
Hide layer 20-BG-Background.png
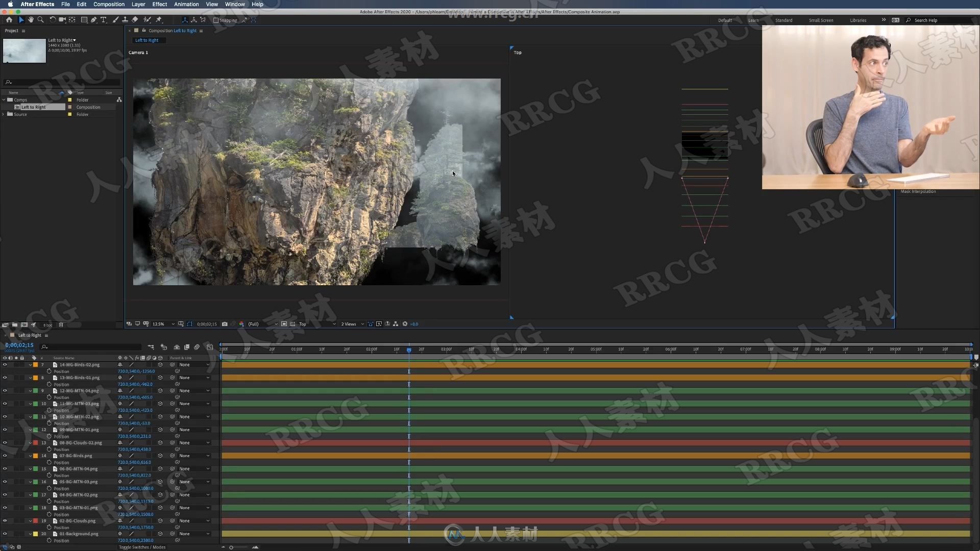coord(6,534)
